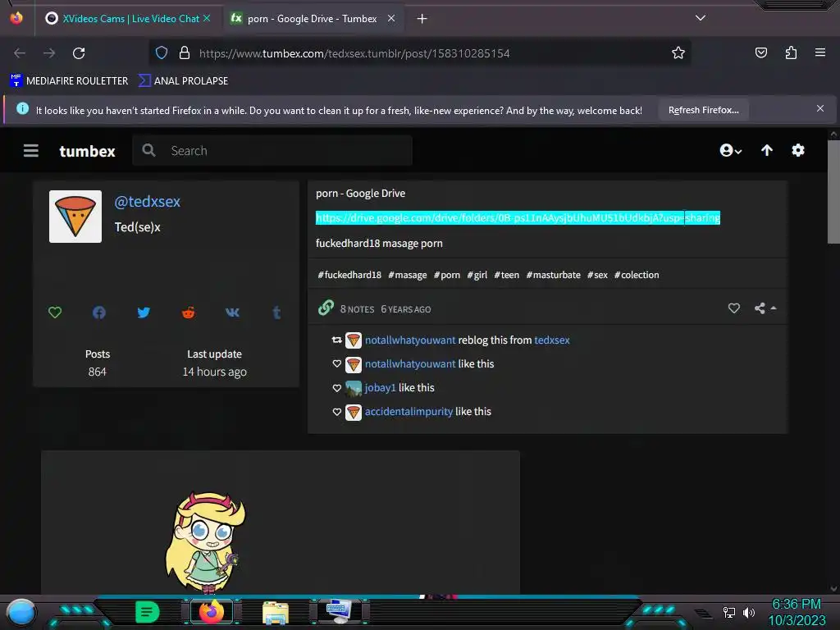This screenshot has width=840, height=630.
Task: Show site info via the padlock icon
Action: [x=185, y=52]
